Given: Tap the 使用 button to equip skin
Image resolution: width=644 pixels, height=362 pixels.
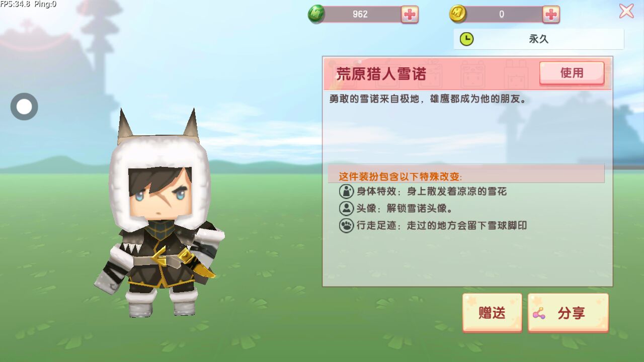Looking at the screenshot, I should [572, 73].
